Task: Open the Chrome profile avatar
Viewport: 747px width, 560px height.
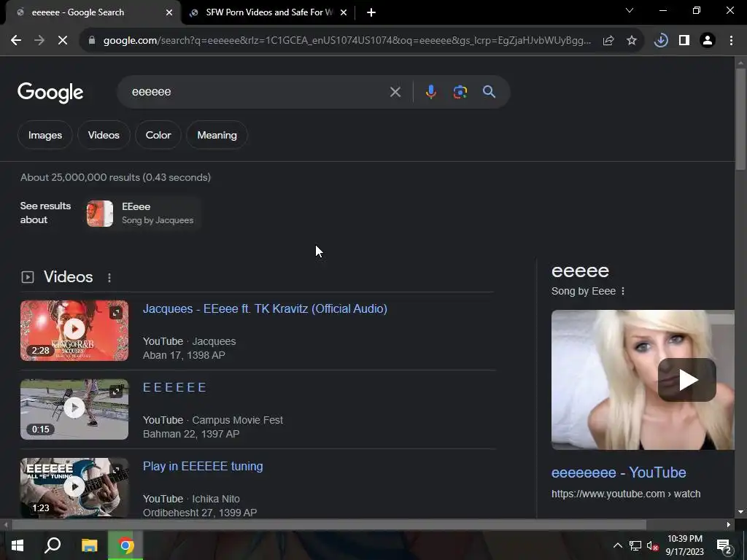Action: (x=708, y=41)
